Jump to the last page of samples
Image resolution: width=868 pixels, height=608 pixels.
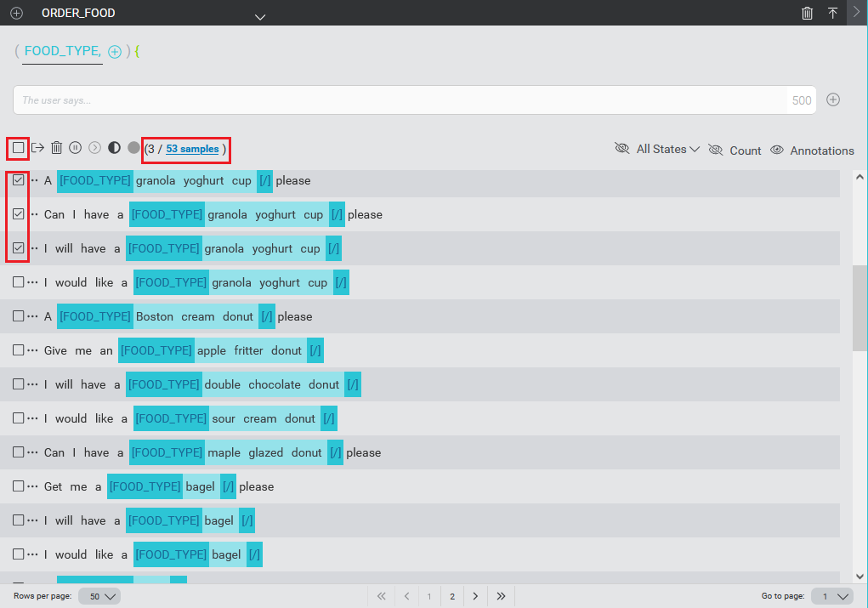point(502,596)
